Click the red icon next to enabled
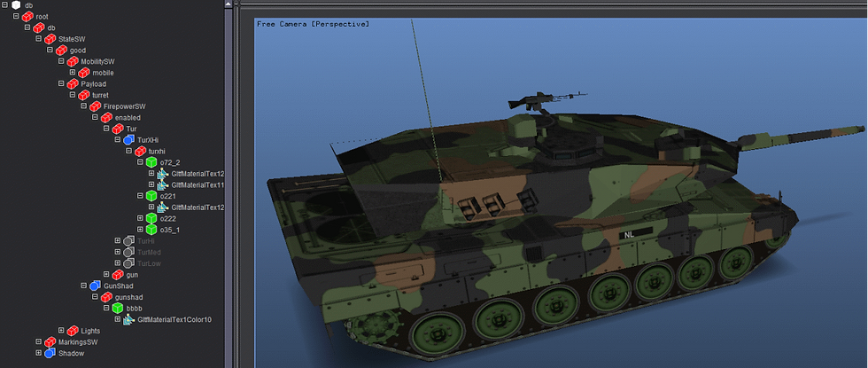This screenshot has height=368, width=868. coord(105,117)
